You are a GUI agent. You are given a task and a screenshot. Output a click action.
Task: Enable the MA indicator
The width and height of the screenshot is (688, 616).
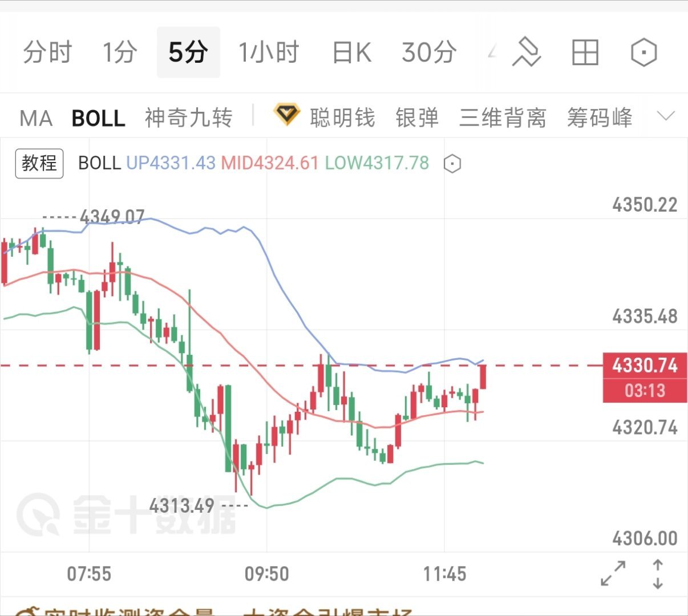pos(36,119)
